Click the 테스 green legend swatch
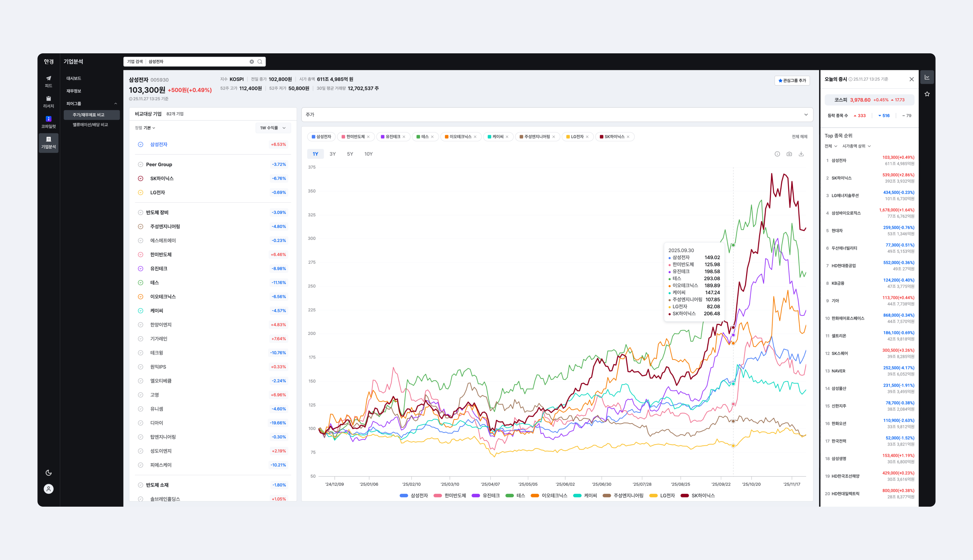The image size is (973, 560). click(510, 495)
